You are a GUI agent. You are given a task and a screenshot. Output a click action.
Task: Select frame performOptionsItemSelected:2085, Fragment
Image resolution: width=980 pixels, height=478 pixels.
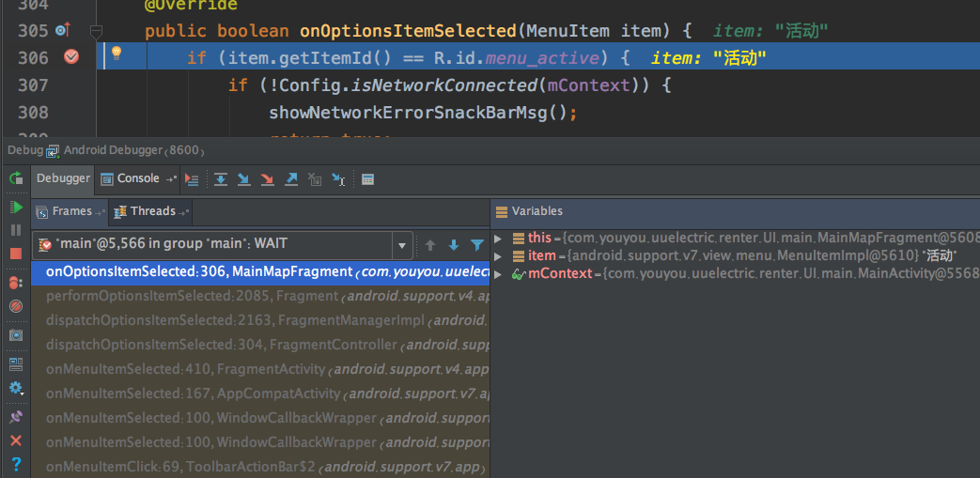click(260, 296)
